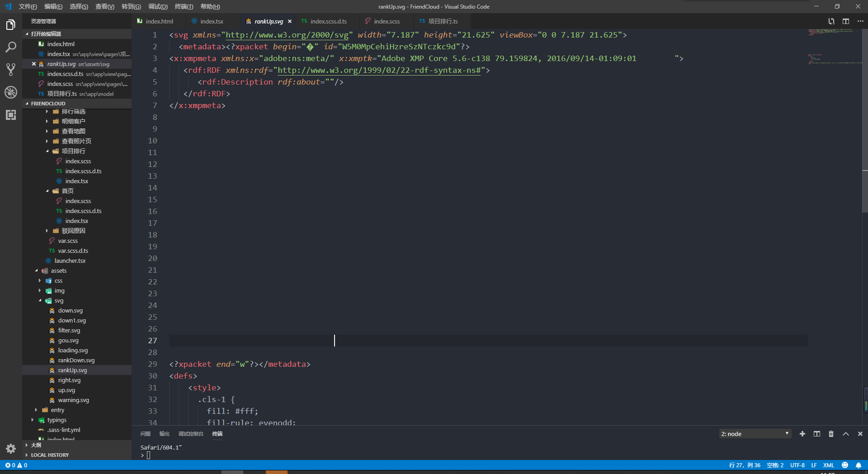
Task: Change end of line sequence LF
Action: pos(814,465)
